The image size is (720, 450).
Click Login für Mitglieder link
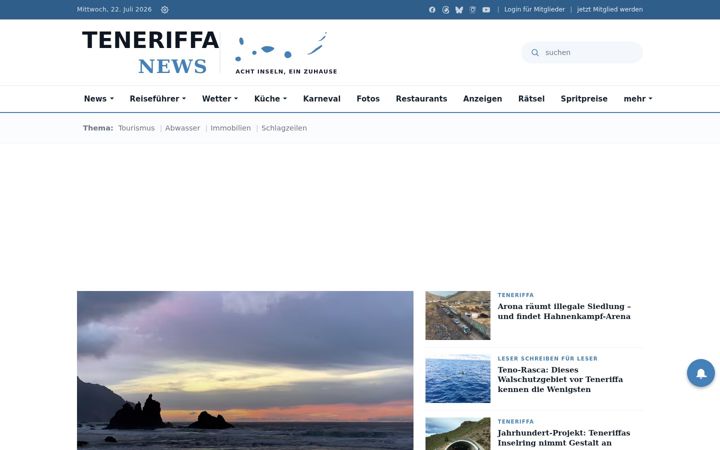coord(534,10)
